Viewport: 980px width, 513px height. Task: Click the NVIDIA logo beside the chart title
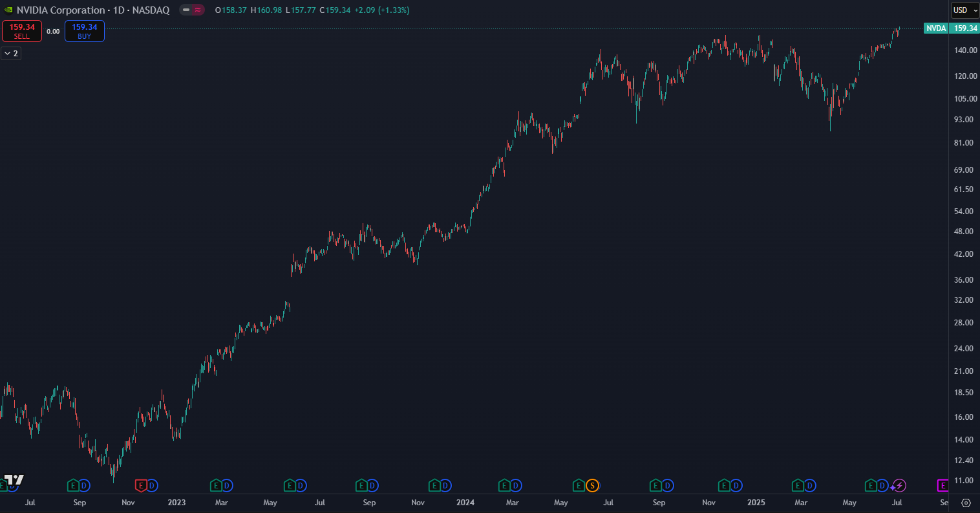tap(8, 10)
